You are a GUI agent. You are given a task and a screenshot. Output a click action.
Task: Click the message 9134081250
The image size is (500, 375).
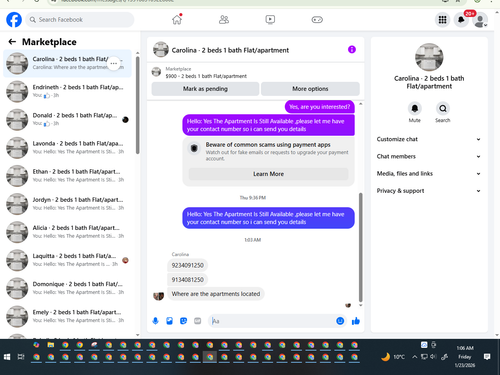pos(187,280)
